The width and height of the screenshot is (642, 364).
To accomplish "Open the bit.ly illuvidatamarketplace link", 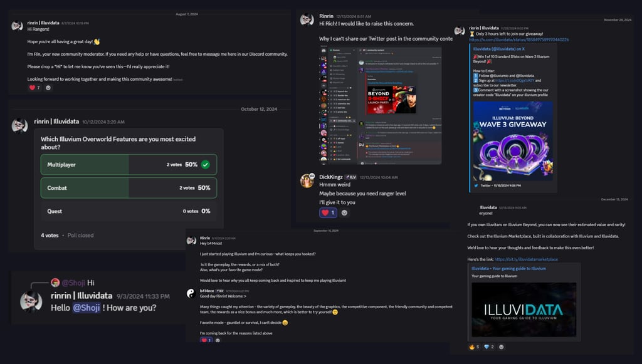I will [x=526, y=259].
